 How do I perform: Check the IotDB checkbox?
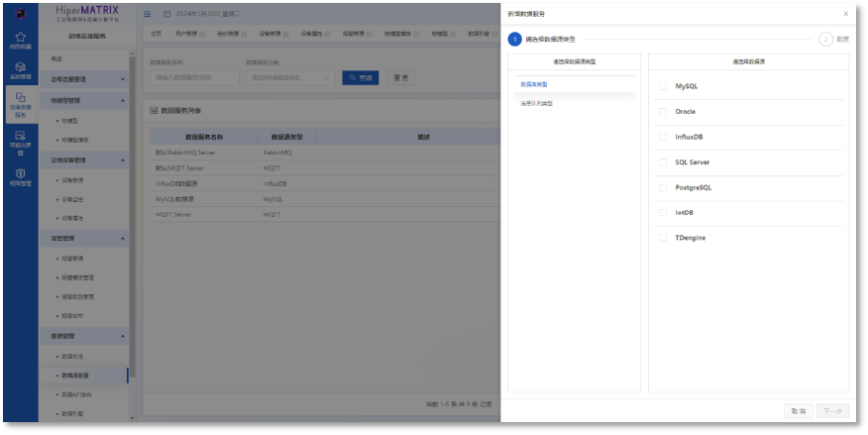pyautogui.click(x=663, y=213)
